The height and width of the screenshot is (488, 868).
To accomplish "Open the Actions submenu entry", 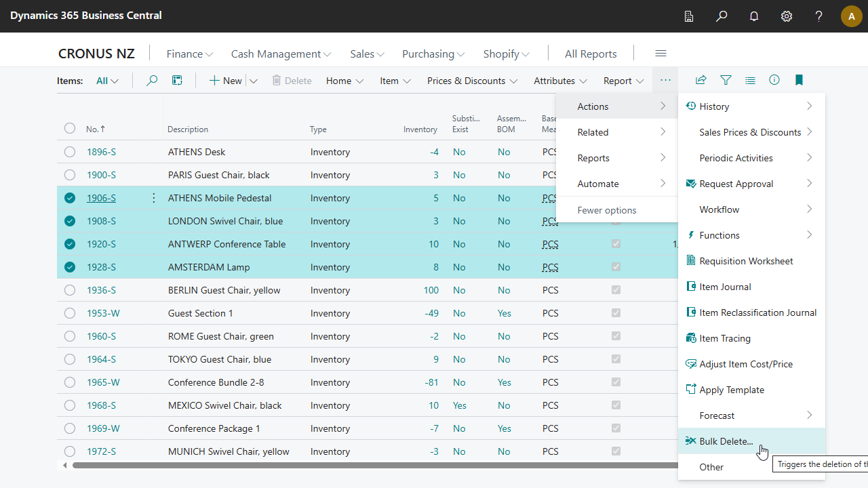I will coord(616,106).
